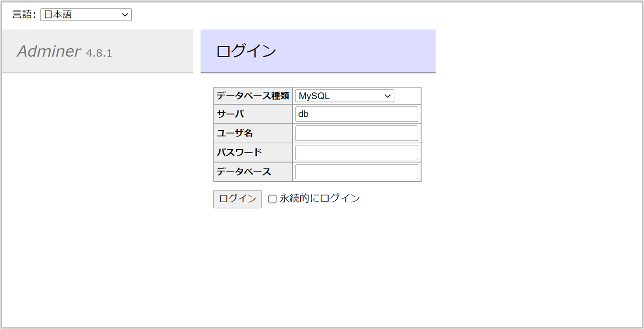The height and width of the screenshot is (329, 644).
Task: Open the Adminer title link
Action: pyautogui.click(x=49, y=51)
